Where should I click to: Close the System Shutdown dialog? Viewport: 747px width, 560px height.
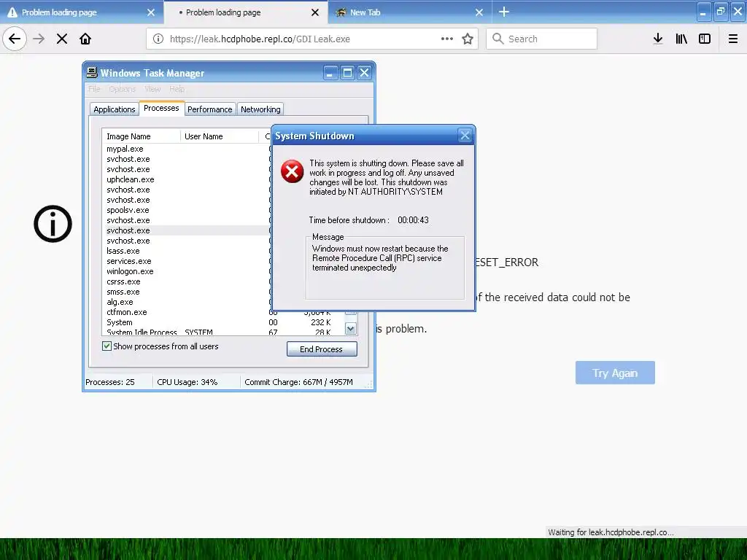[465, 136]
